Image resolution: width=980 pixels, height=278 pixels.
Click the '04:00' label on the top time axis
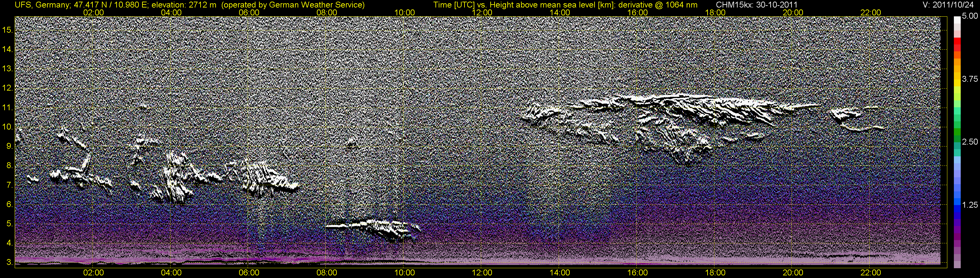[171, 12]
